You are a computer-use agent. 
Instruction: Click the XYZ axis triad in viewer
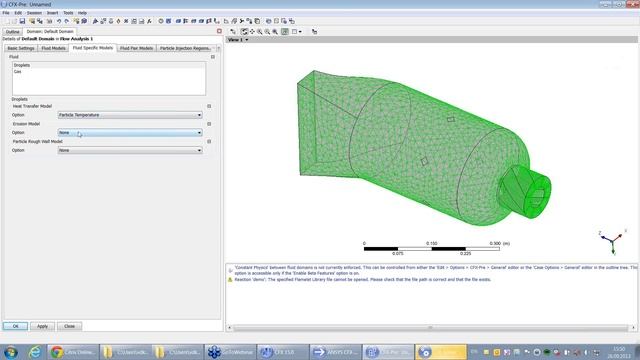612,242
